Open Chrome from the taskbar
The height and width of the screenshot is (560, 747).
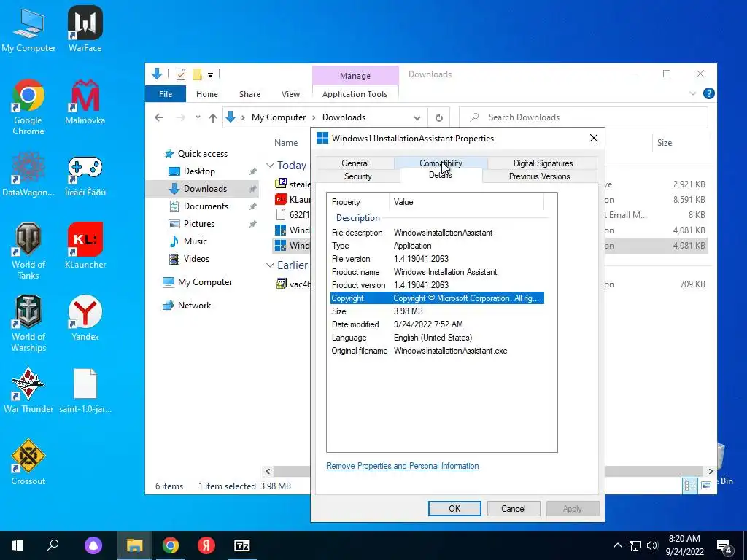tap(171, 545)
